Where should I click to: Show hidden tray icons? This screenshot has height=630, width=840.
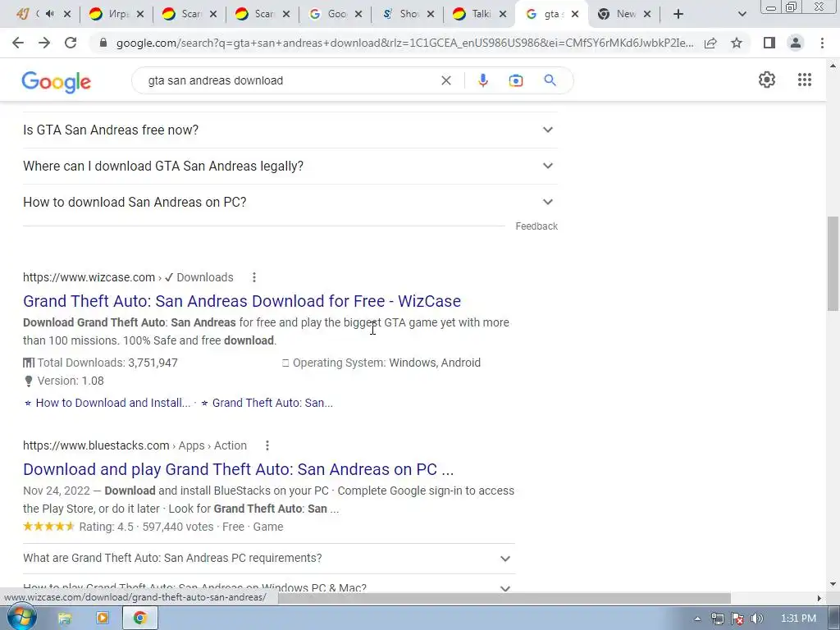tap(697, 619)
